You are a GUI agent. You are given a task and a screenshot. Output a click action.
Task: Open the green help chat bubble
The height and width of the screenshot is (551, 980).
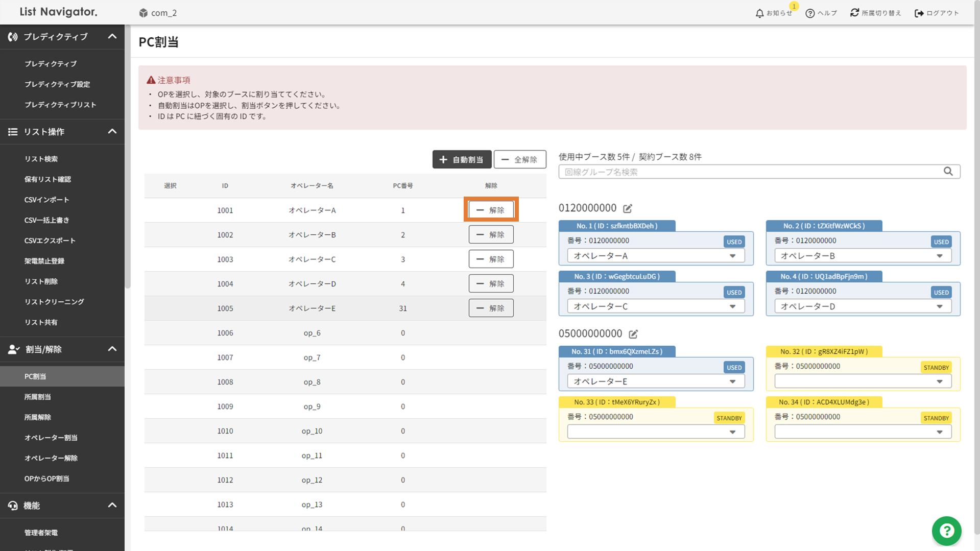(x=946, y=531)
